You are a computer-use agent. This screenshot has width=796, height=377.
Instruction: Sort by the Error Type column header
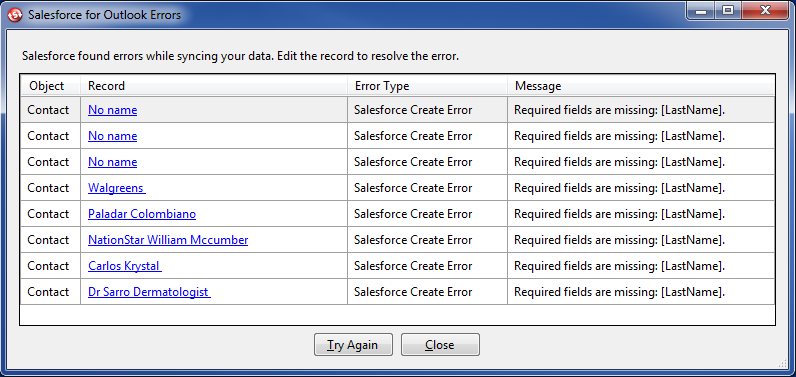click(427, 86)
